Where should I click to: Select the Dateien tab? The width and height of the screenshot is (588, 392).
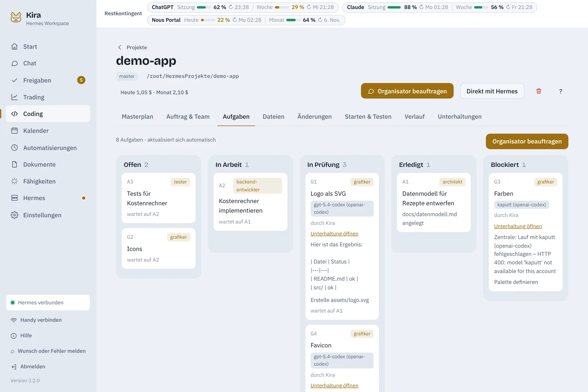[273, 116]
